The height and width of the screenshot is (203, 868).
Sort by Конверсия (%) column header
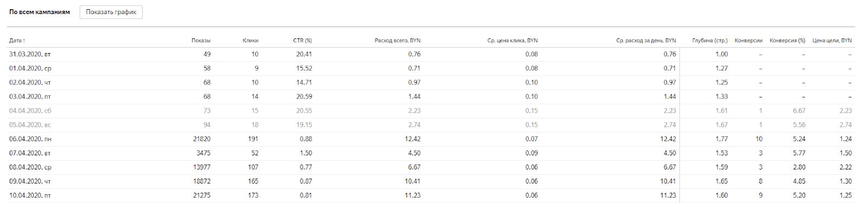pos(788,41)
